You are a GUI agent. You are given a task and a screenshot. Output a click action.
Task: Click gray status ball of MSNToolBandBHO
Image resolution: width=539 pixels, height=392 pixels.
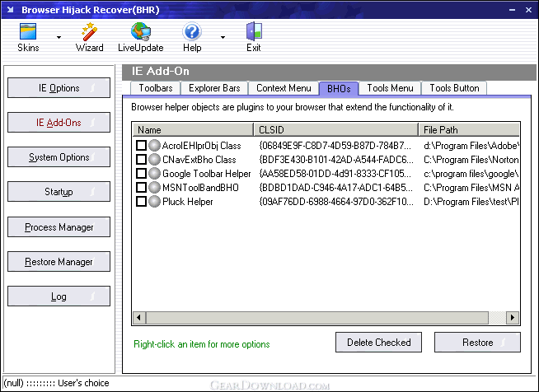(154, 188)
